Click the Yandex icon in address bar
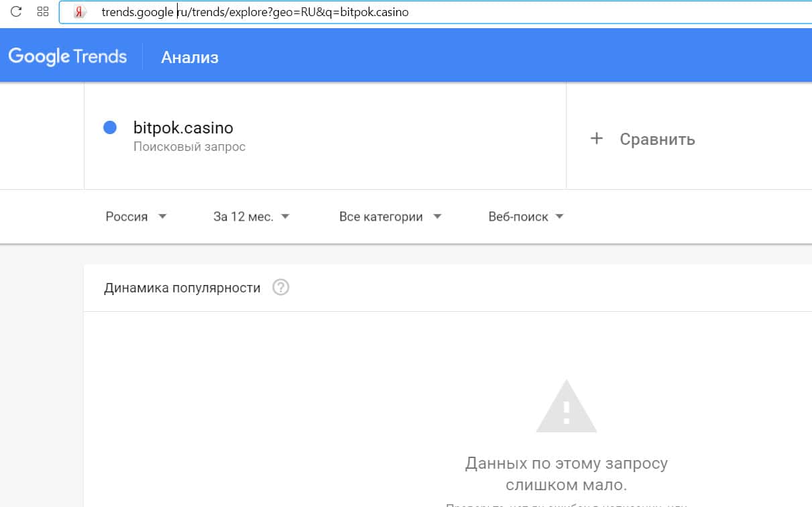The image size is (812, 507). point(80,12)
